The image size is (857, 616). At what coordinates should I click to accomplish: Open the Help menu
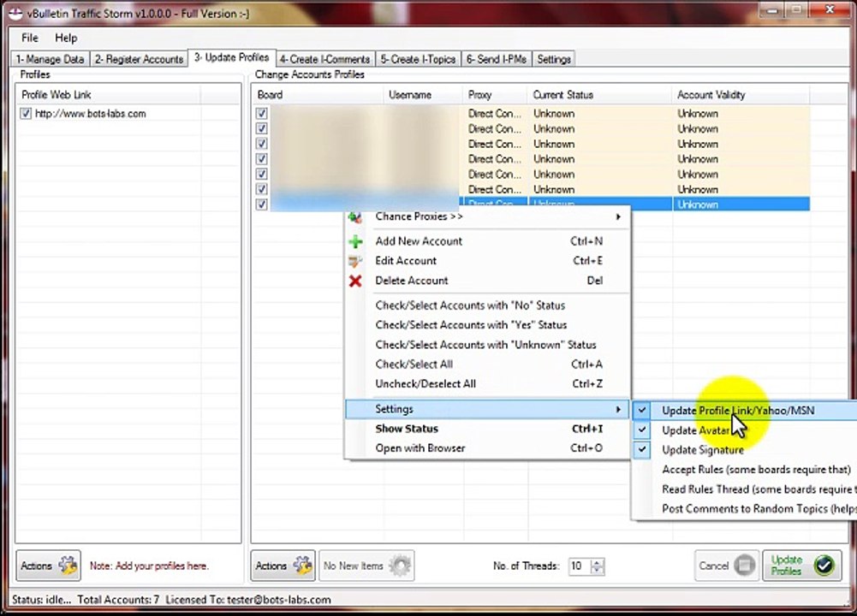pyautogui.click(x=66, y=38)
